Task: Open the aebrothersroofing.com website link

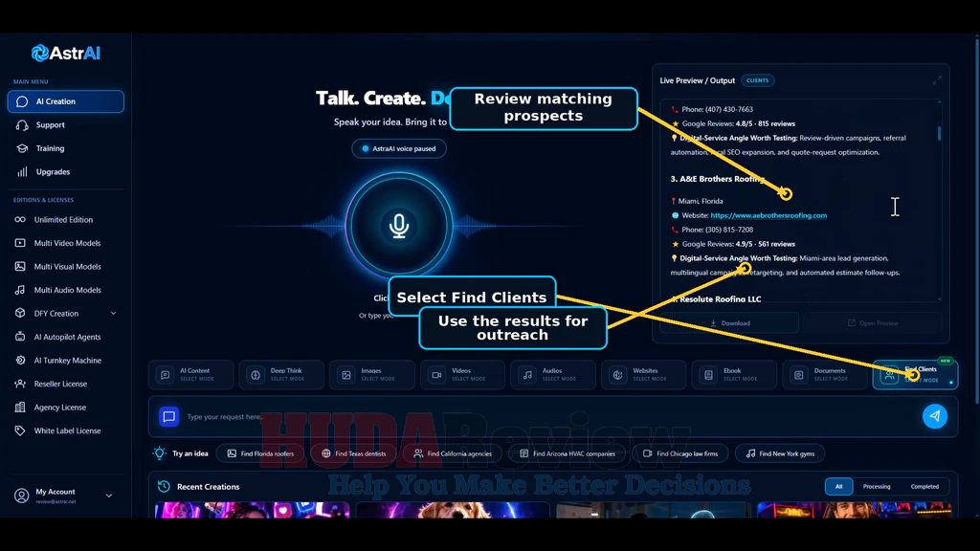Action: 768,215
